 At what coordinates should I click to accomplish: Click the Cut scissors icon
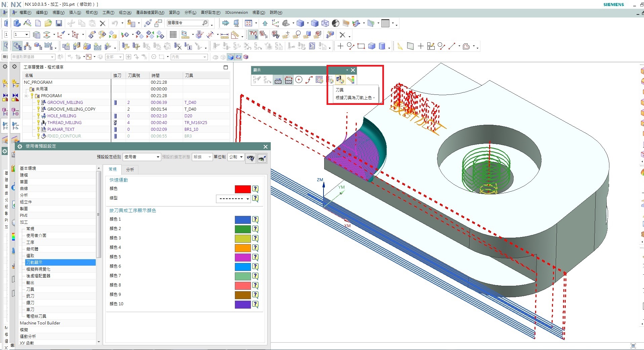[x=71, y=23]
